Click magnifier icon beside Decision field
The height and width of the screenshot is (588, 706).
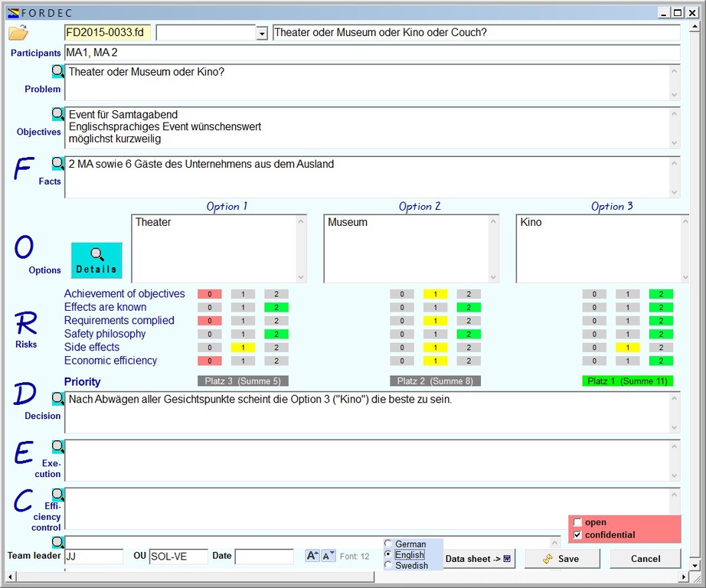pyautogui.click(x=58, y=398)
